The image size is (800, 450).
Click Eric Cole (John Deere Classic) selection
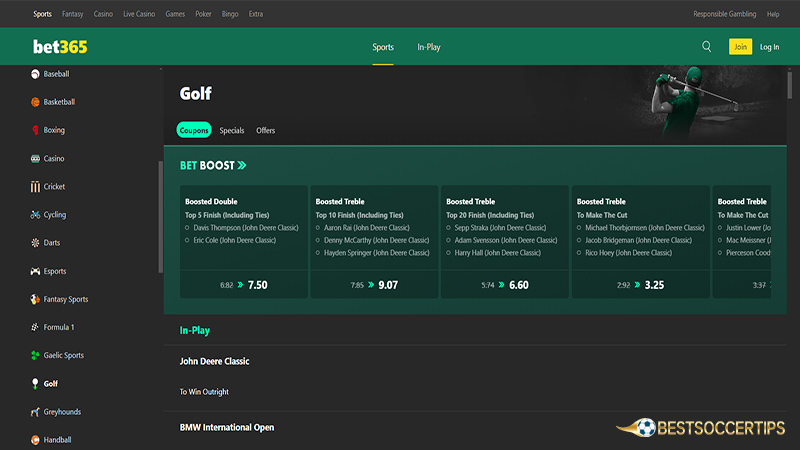pyautogui.click(x=235, y=240)
